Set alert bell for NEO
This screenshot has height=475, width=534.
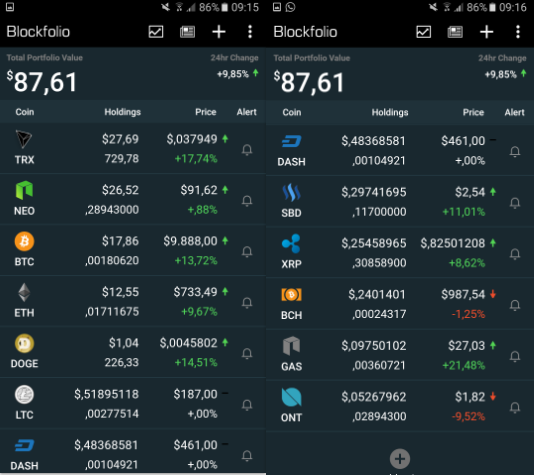point(247,201)
